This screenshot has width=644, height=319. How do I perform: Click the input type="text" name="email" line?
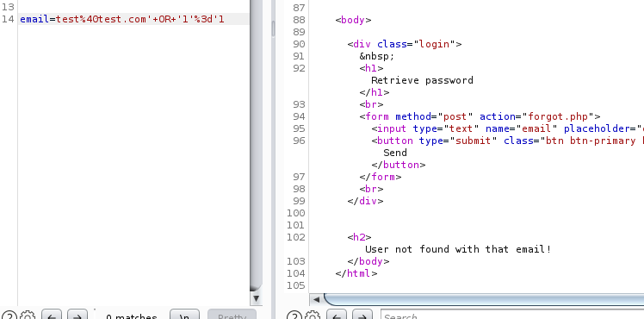click(507, 128)
